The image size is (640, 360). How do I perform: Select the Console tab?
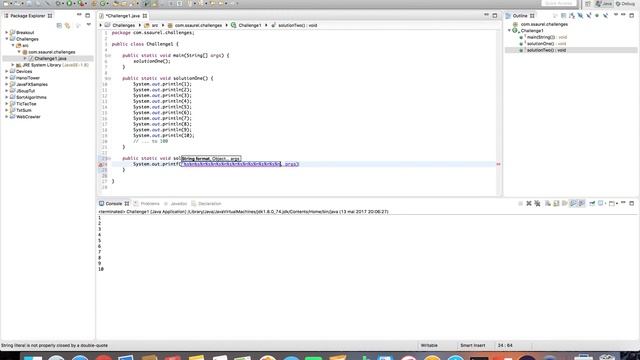[x=113, y=203]
